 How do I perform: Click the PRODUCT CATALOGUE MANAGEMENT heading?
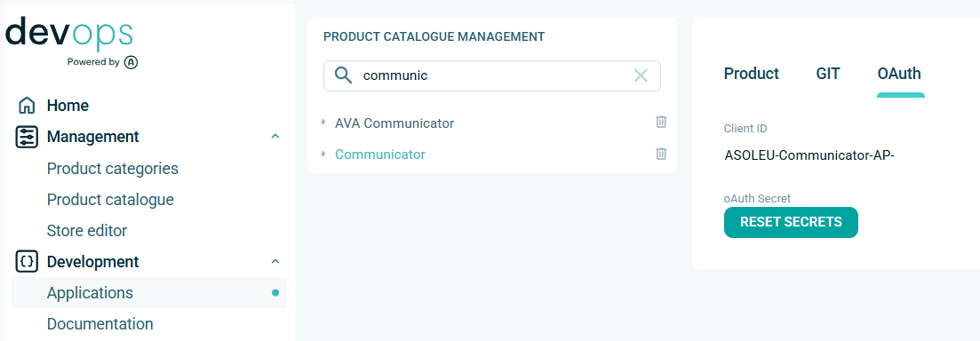[x=434, y=36]
